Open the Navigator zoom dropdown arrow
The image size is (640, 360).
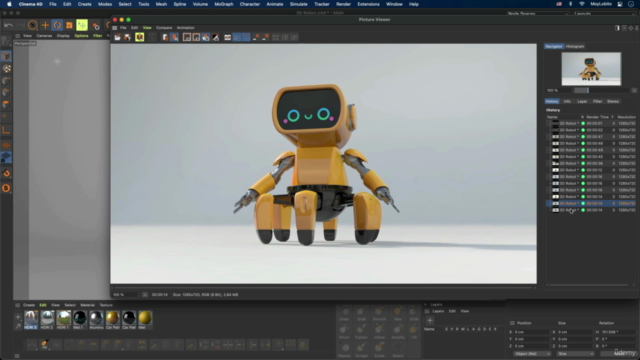[x=634, y=91]
